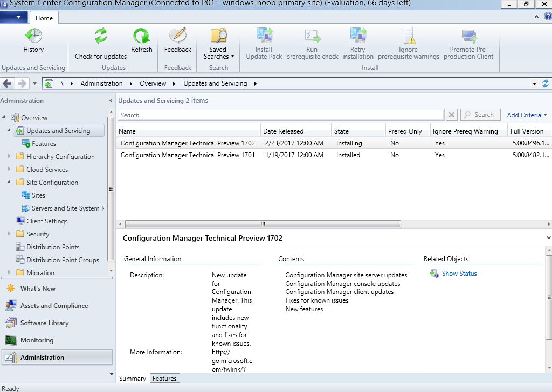Click the Administration workspace icon
The height and width of the screenshot is (392, 552).
pos(11,357)
